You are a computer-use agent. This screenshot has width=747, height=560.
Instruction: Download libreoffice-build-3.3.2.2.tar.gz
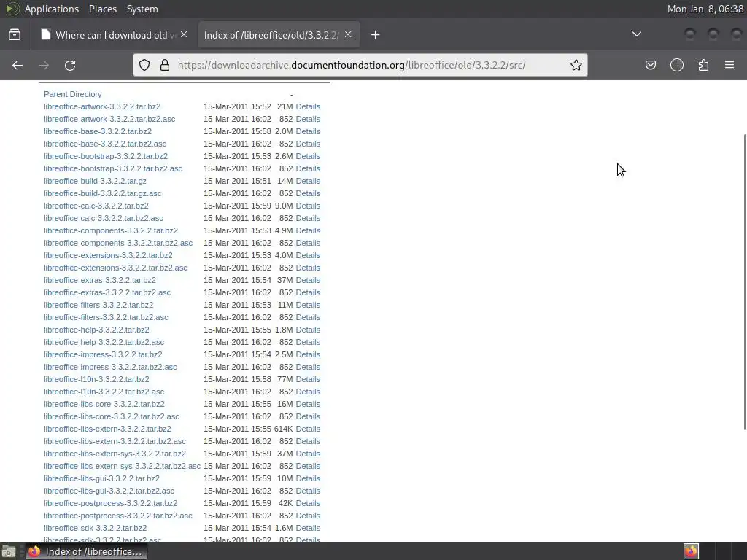click(96, 181)
